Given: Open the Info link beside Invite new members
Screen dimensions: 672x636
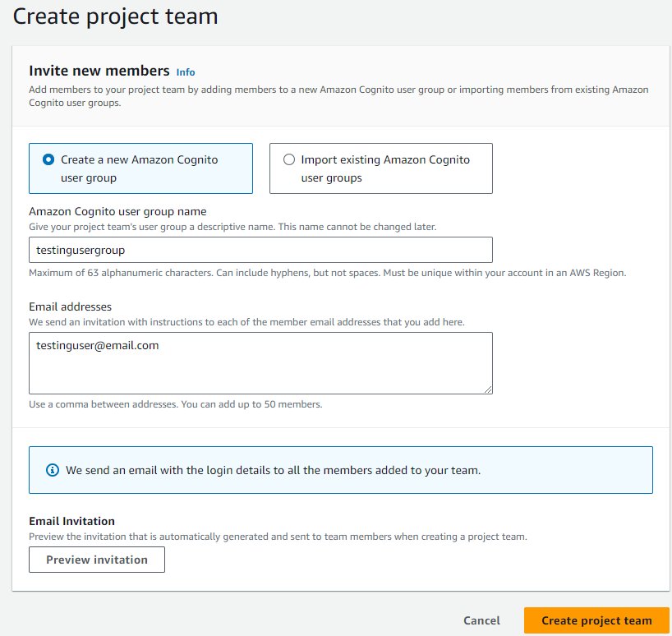Looking at the screenshot, I should (x=186, y=72).
